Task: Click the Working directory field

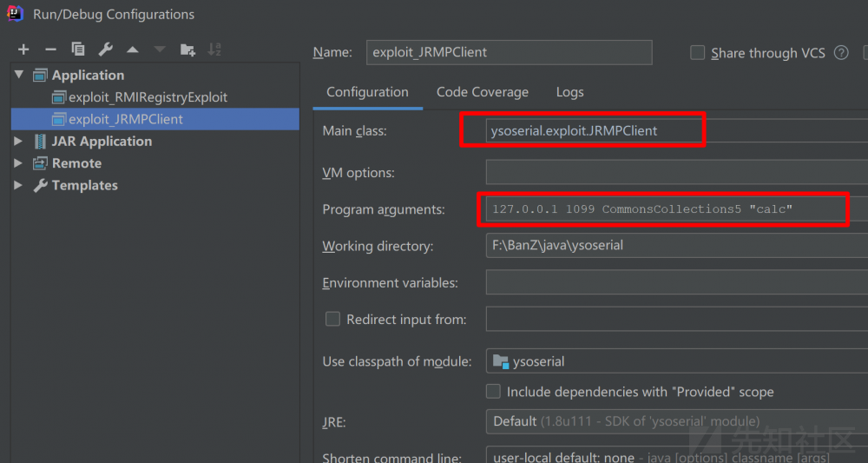Action: pos(676,245)
